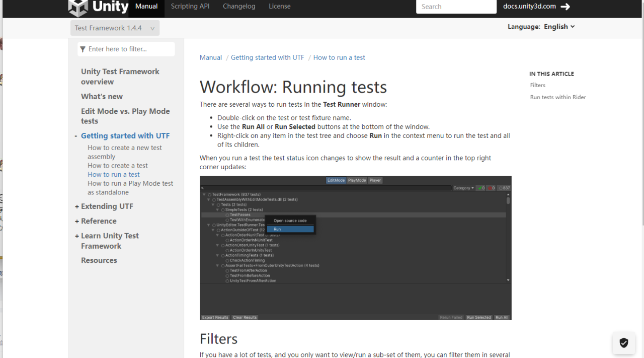Expand the Reference section

tap(77, 221)
